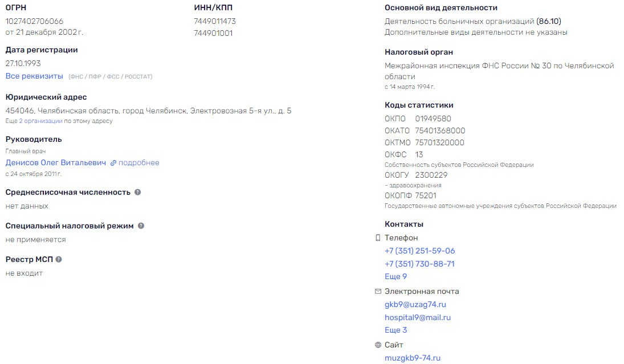Click подробнее link for the director
This screenshot has height=364, width=624.
click(139, 163)
